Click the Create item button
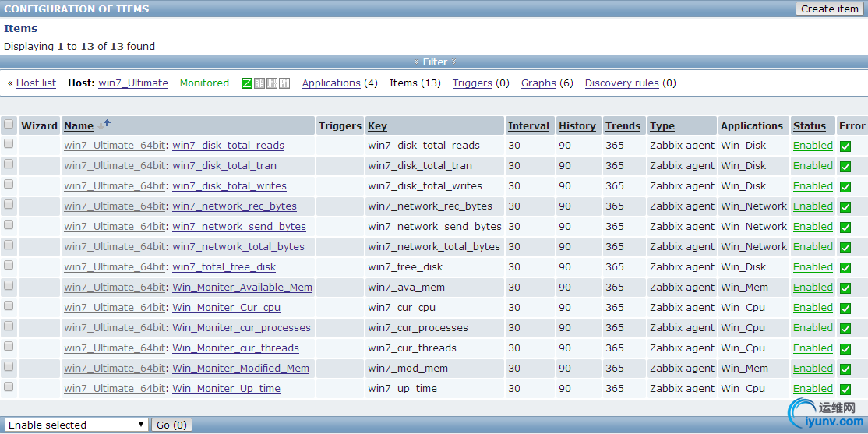This screenshot has height=434, width=868. tap(830, 9)
